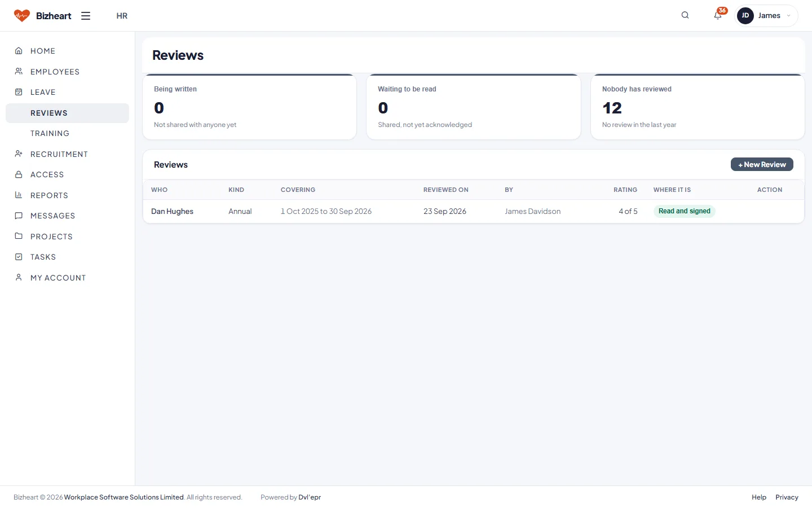Image resolution: width=812 pixels, height=508 pixels.
Task: Sort by the WHO column header
Action: [160, 190]
